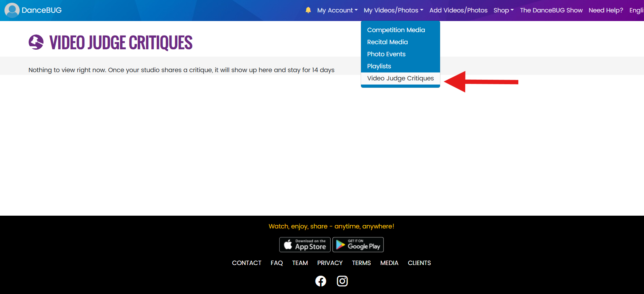Viewport: 644px width, 294px height.
Task: Open the Facebook page icon
Action: tap(321, 281)
